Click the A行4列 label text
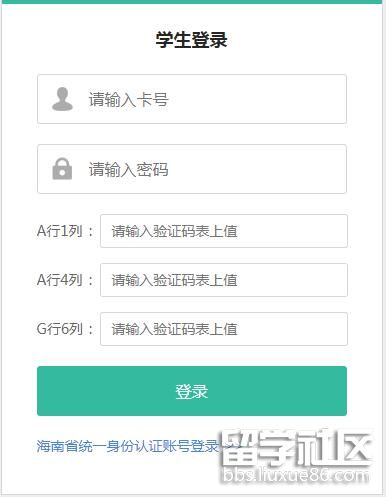 click(x=65, y=280)
